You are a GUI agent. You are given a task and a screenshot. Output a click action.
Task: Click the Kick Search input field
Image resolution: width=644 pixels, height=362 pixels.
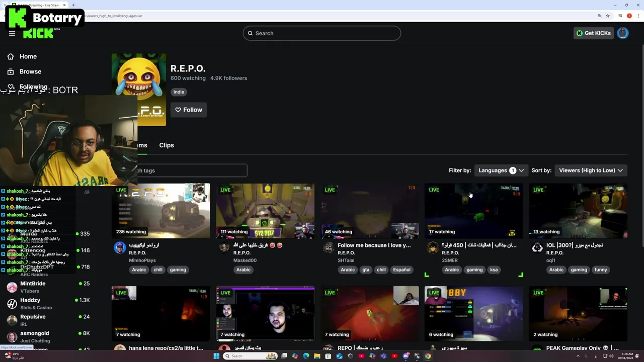322,33
